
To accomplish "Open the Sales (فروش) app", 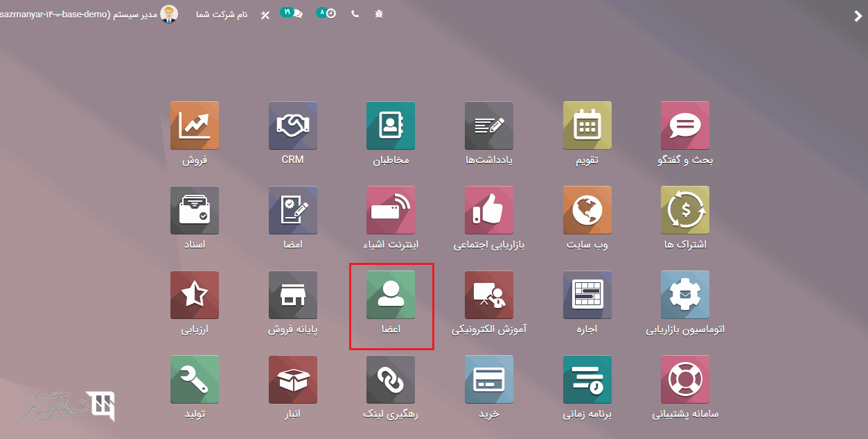I will tap(195, 126).
